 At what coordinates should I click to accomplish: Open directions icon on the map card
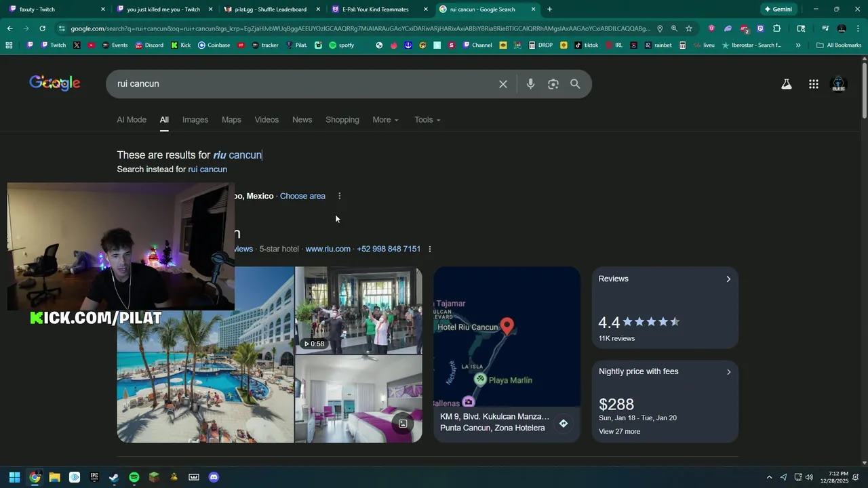click(563, 424)
